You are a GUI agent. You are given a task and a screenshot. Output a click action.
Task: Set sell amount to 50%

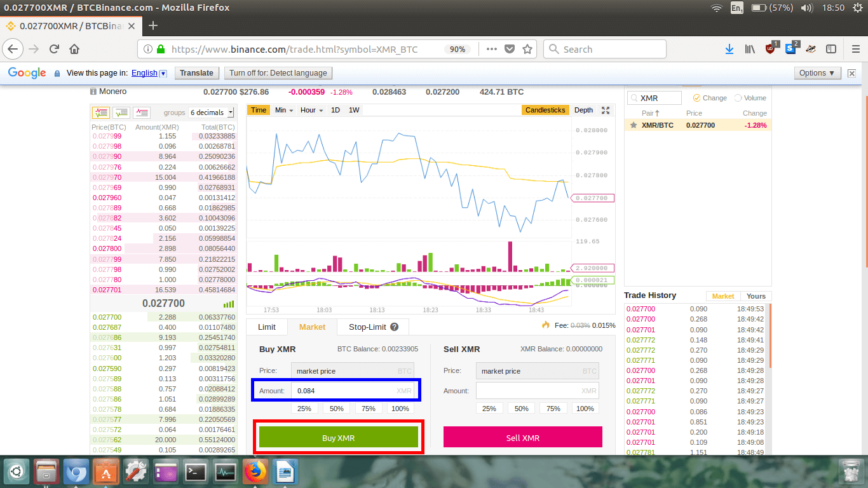(x=521, y=409)
